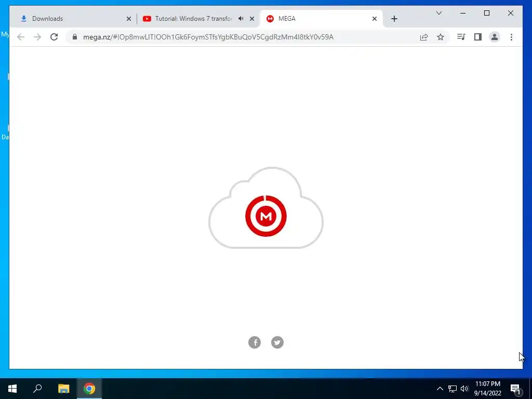This screenshot has height=399, width=532.
Task: Close the Chrome window
Action: click(510, 13)
